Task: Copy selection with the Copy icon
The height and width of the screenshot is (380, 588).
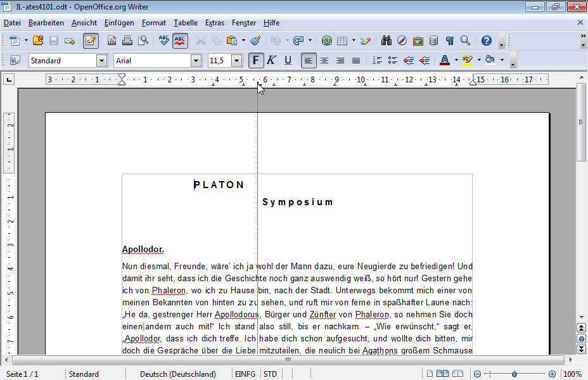Action: 216,41
